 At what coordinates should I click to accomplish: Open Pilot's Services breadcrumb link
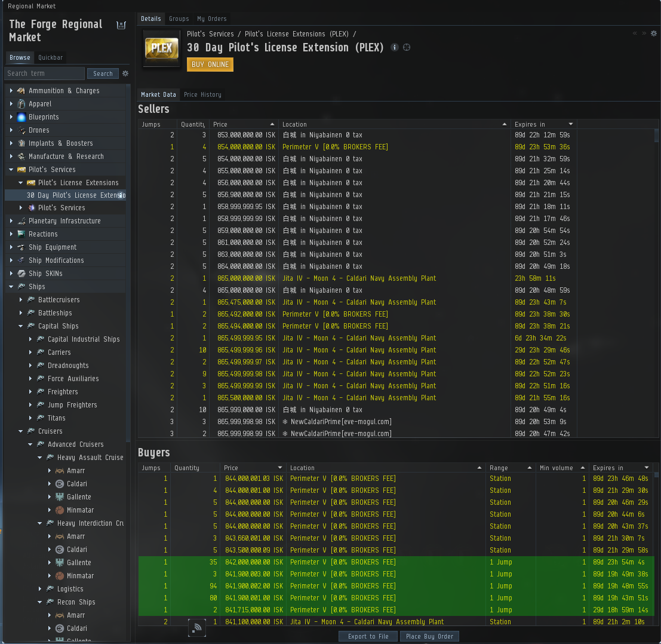[x=210, y=33]
